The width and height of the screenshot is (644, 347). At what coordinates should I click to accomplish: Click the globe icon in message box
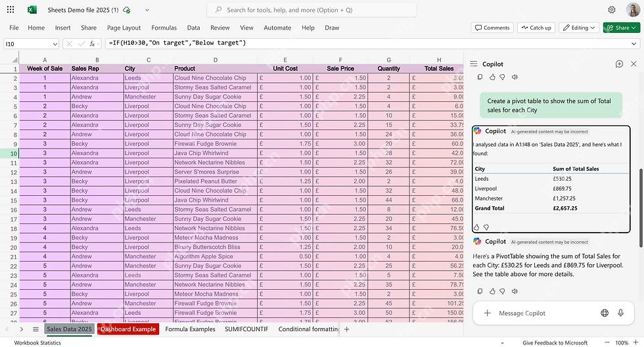605,313
